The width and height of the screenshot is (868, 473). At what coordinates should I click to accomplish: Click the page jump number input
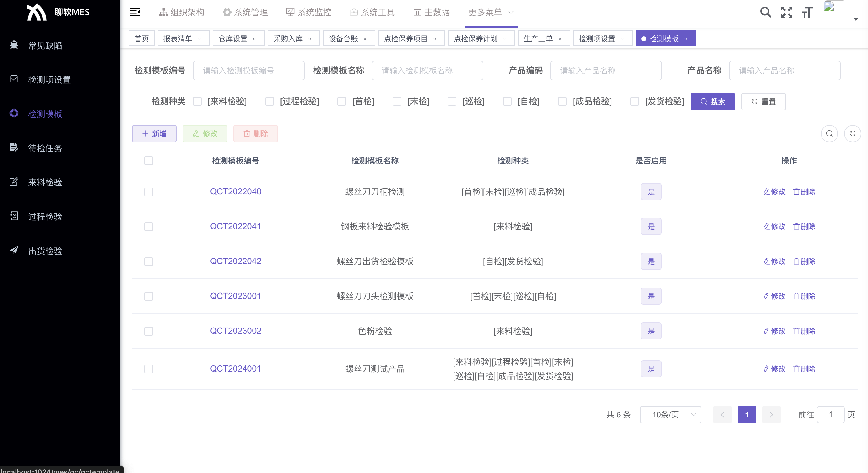coord(831,415)
